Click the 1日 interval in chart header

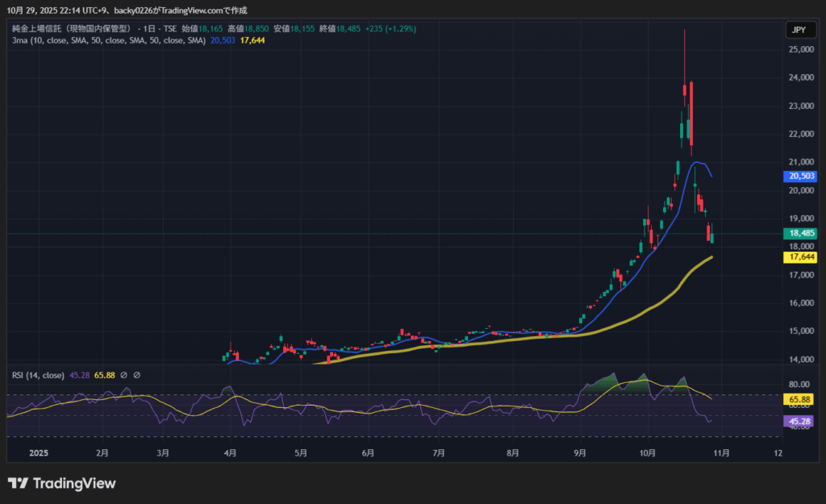[150, 28]
